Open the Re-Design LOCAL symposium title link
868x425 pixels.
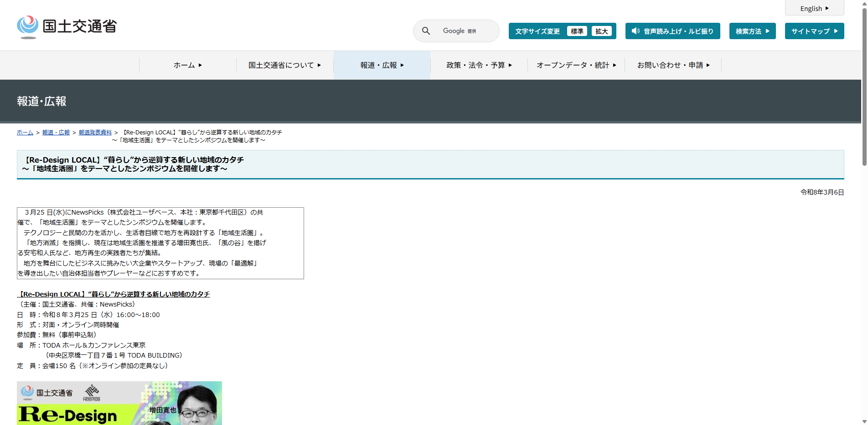115,294
